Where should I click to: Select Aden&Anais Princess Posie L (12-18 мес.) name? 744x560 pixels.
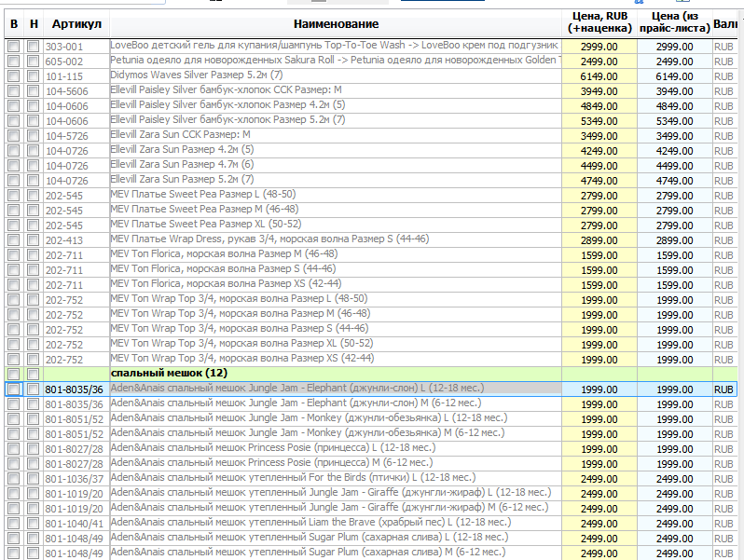[x=273, y=447]
